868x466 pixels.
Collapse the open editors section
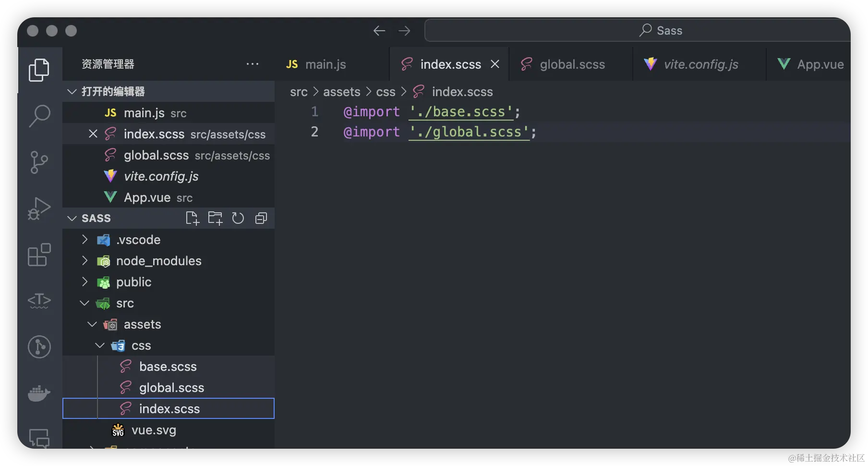point(72,91)
